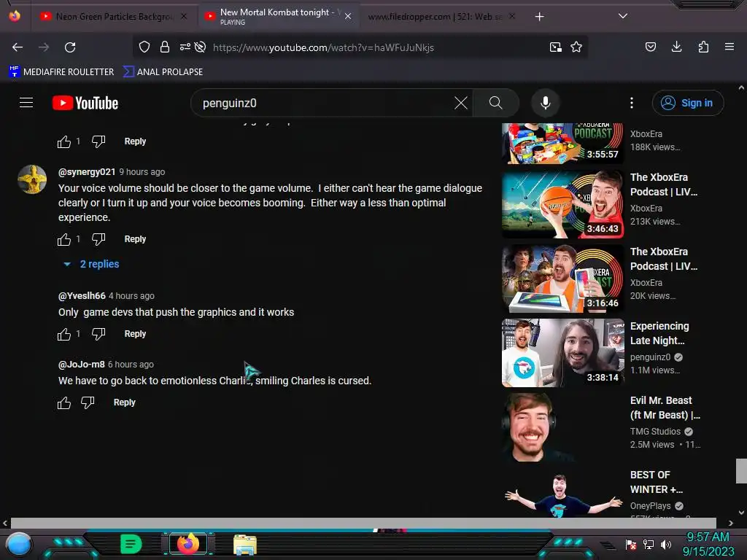Reply to the topmost partially shown comment
This screenshot has height=560, width=747.
[x=135, y=141]
